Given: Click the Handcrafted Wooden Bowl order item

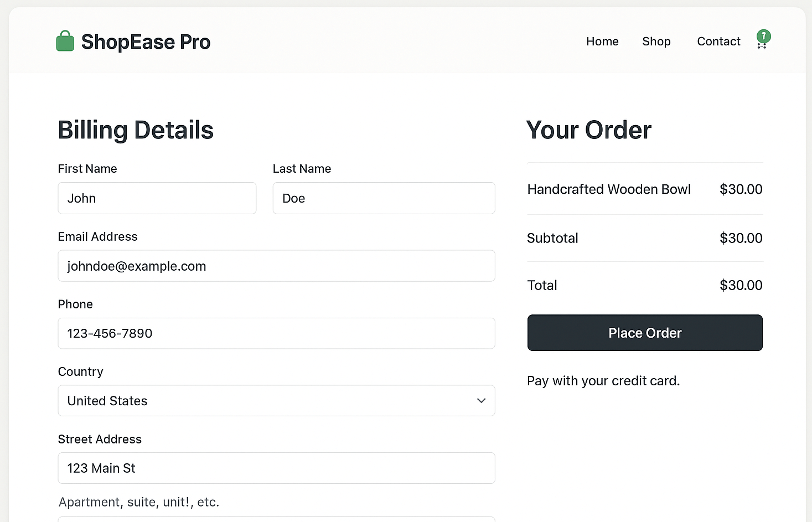Looking at the screenshot, I should click(609, 189).
